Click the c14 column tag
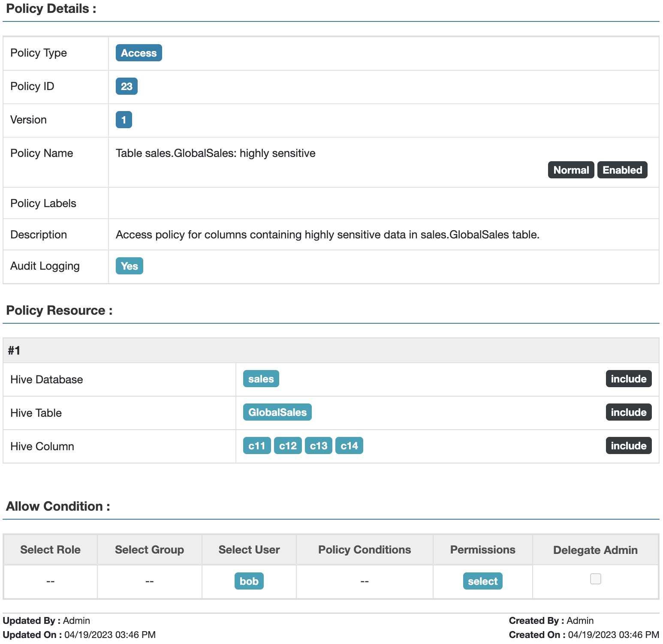663x644 pixels. [x=349, y=446]
